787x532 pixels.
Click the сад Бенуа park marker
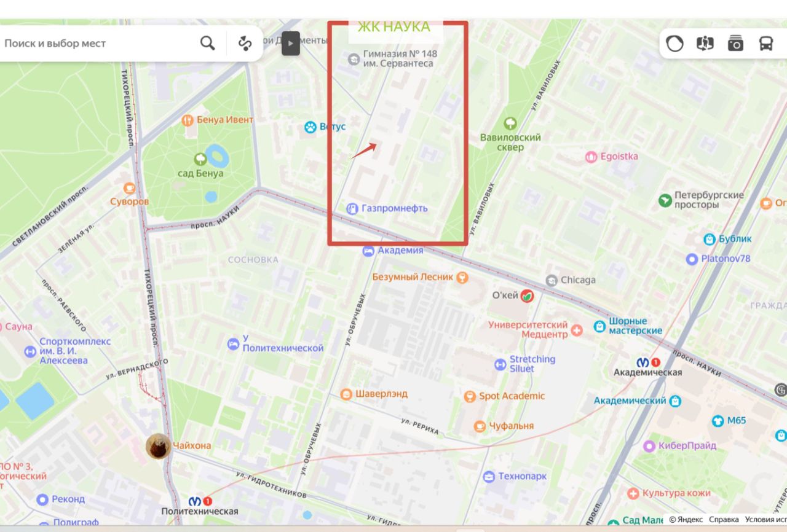pos(200,160)
